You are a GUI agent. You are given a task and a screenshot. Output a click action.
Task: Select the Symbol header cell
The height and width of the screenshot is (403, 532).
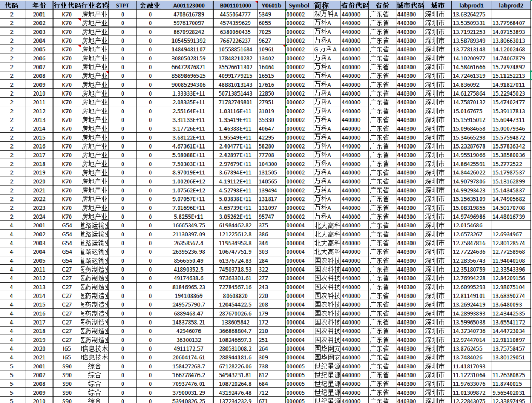click(299, 5)
